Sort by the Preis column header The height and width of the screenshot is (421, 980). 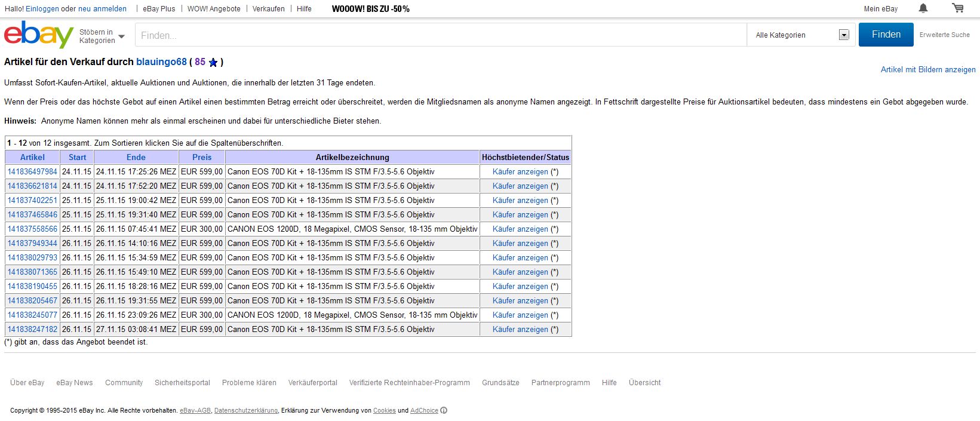tap(202, 157)
